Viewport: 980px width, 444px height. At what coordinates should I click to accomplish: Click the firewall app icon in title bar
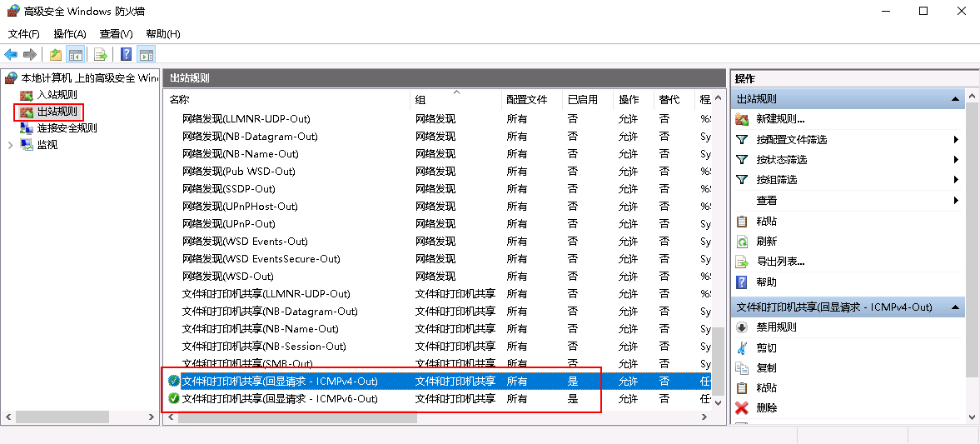(13, 11)
